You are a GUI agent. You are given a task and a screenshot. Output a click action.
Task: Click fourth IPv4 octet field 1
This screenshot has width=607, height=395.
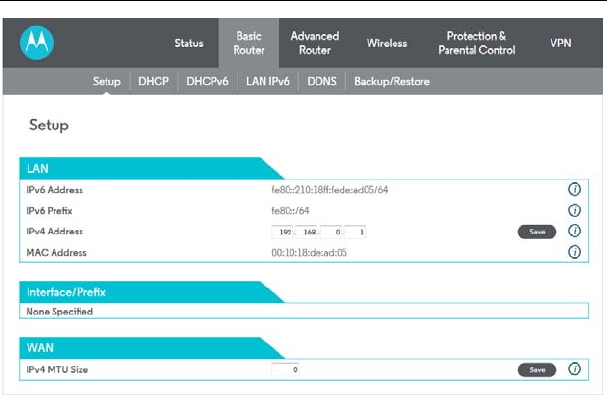tap(355, 232)
